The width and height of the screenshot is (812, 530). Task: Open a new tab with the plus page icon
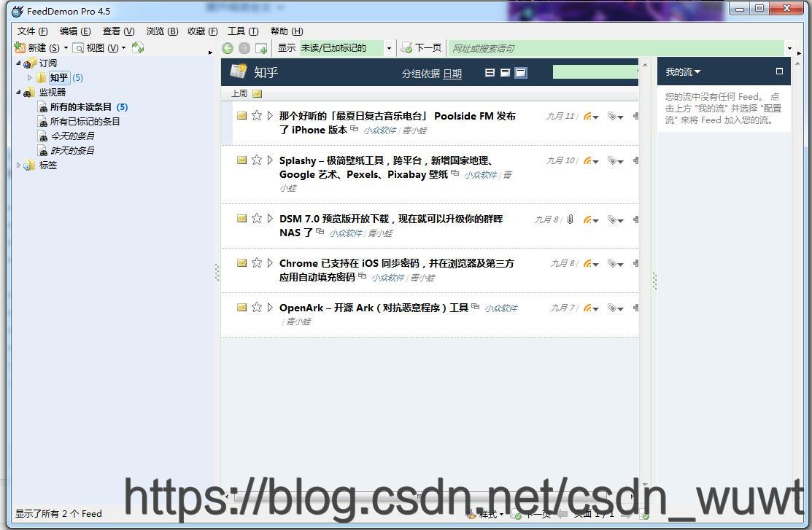261,49
